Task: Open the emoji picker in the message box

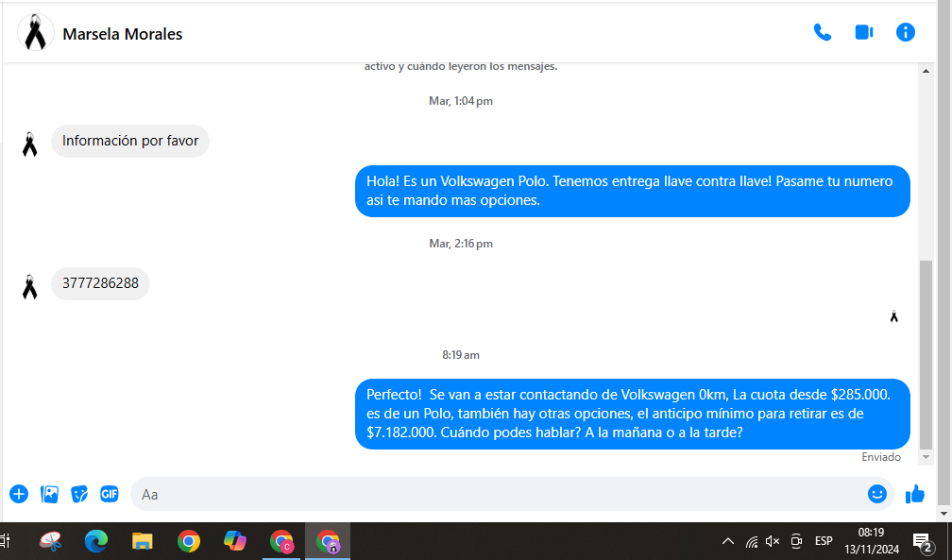Action: (x=876, y=494)
